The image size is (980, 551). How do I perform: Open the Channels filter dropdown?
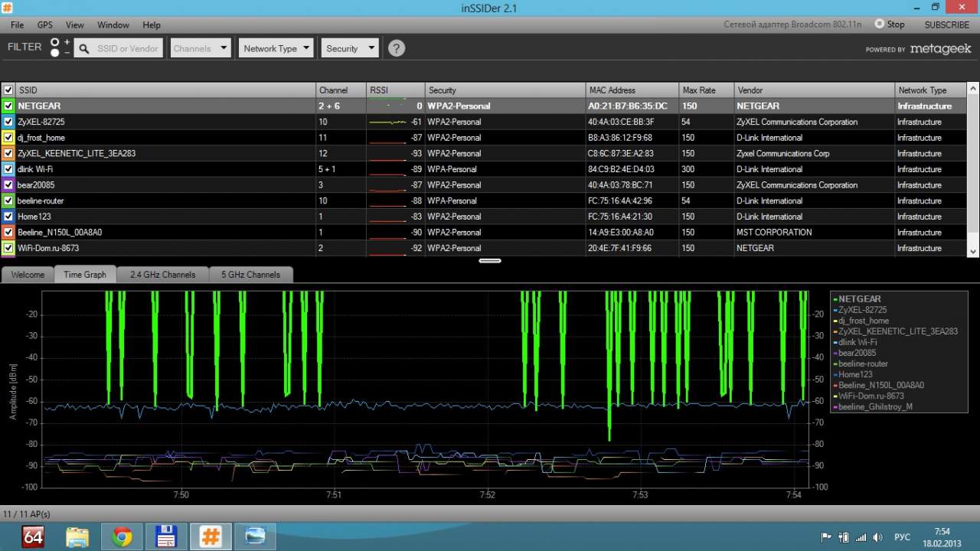[x=200, y=48]
